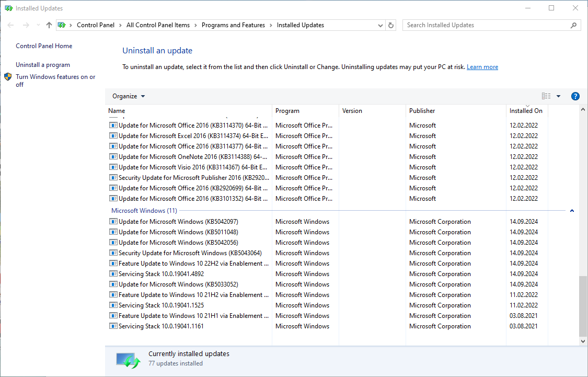This screenshot has width=588, height=377.
Task: Click Microsoft publisher cell for Visio update
Action: coord(422,167)
